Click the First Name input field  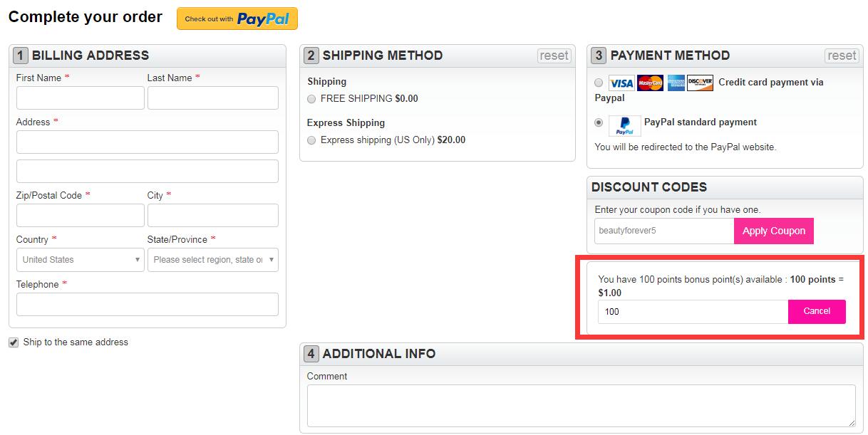tap(81, 98)
